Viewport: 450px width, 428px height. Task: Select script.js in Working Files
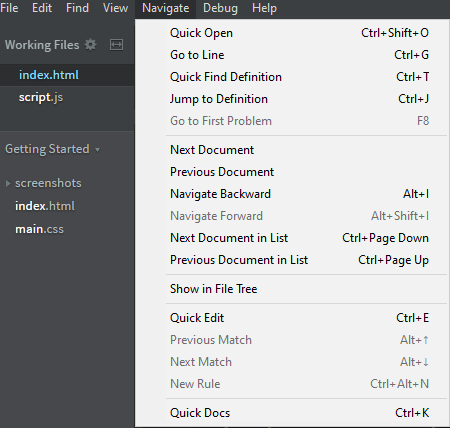pyautogui.click(x=67, y=97)
